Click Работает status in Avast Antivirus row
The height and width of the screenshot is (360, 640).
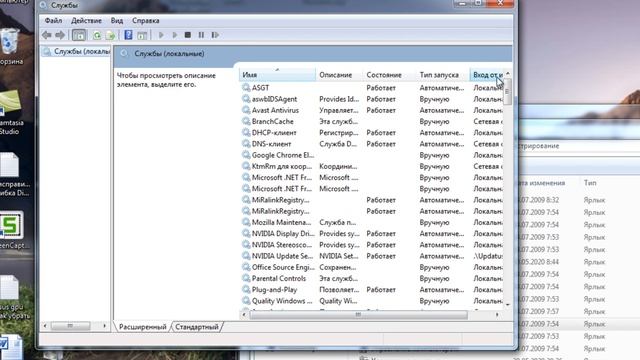click(x=381, y=110)
